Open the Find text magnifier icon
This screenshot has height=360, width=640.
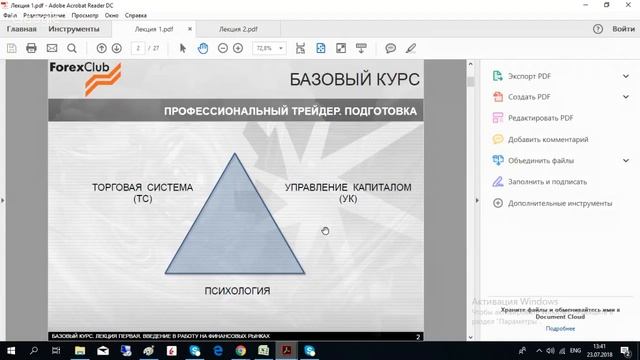click(72, 48)
